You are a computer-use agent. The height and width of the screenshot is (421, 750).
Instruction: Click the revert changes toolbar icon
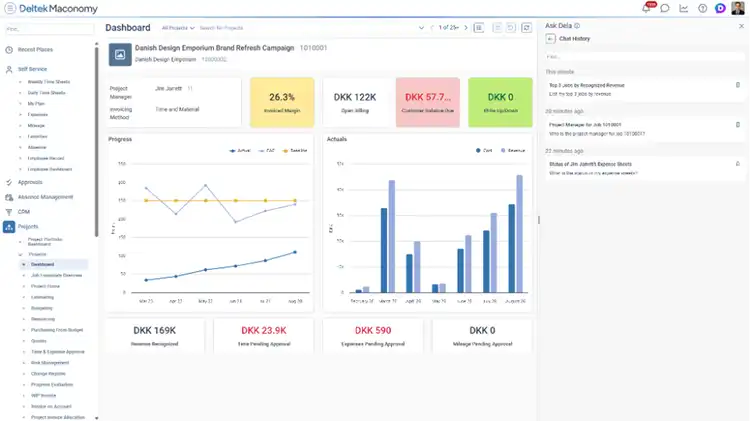[511, 28]
